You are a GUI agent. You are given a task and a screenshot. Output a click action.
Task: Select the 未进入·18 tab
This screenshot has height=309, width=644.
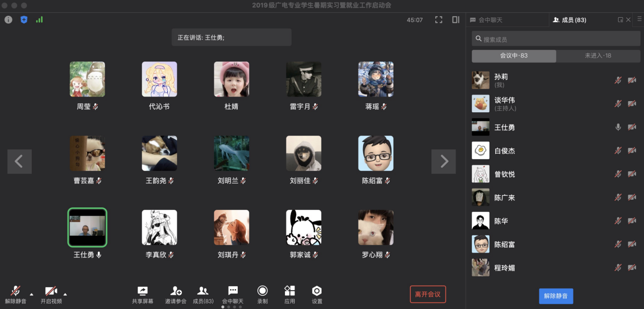(x=598, y=56)
